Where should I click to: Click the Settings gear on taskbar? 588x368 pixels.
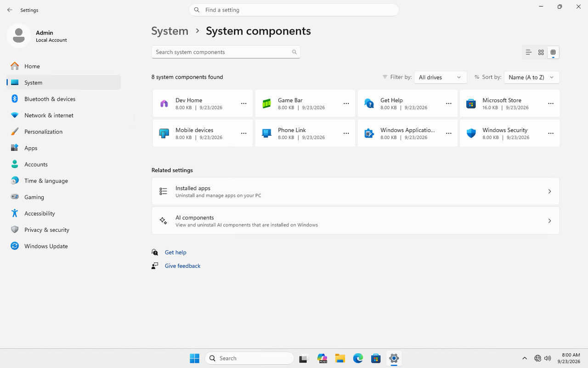pyautogui.click(x=394, y=358)
